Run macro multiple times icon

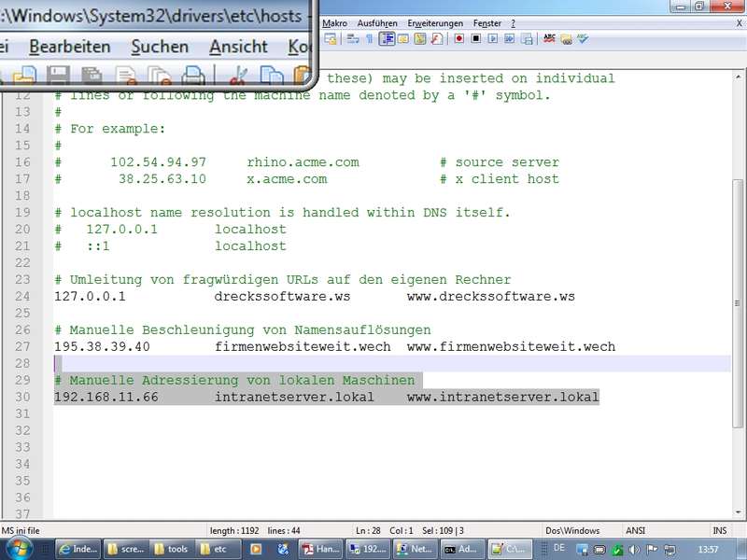[x=509, y=38]
